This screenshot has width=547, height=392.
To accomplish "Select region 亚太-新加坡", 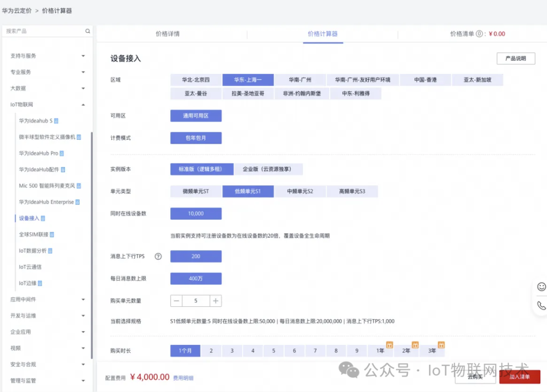I will click(477, 80).
